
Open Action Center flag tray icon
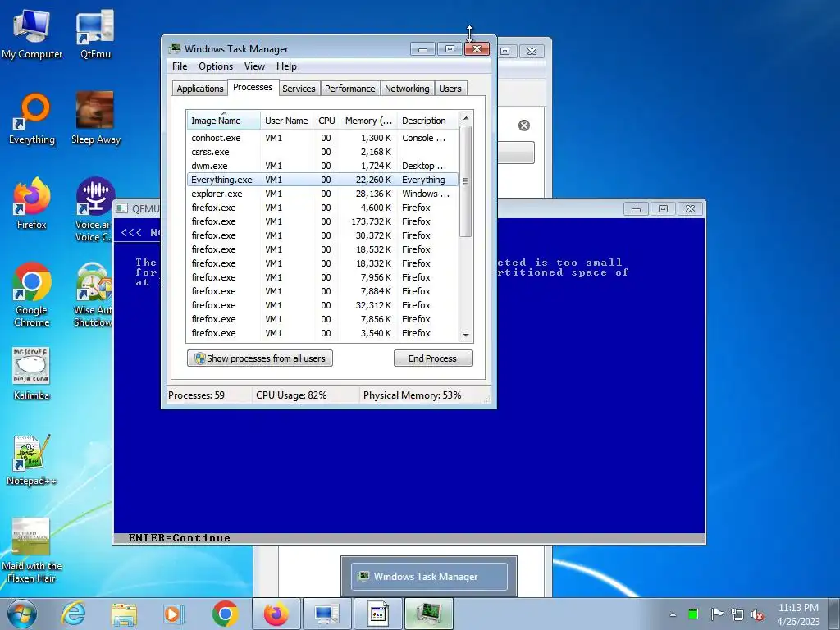[716, 614]
